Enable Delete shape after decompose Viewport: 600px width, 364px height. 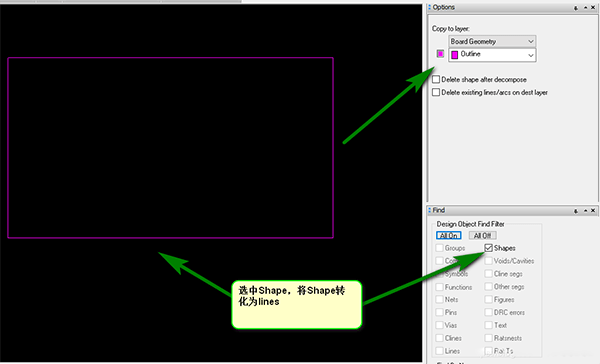coord(436,80)
